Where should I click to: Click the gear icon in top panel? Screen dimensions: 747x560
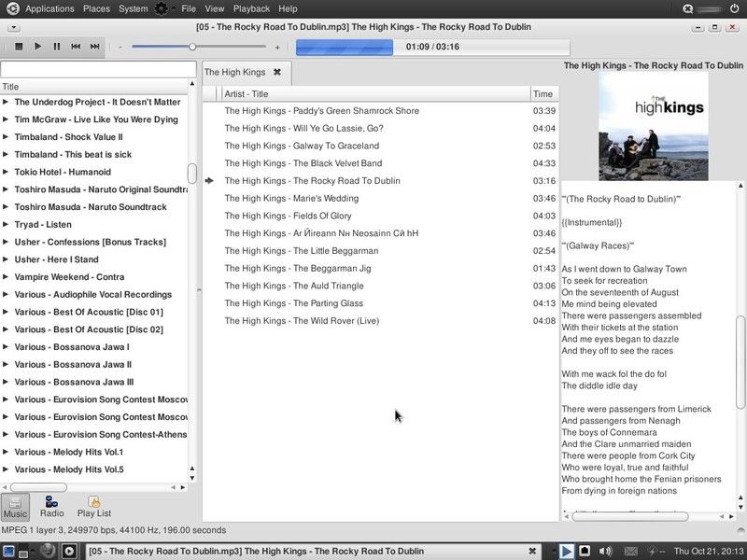pyautogui.click(x=162, y=8)
